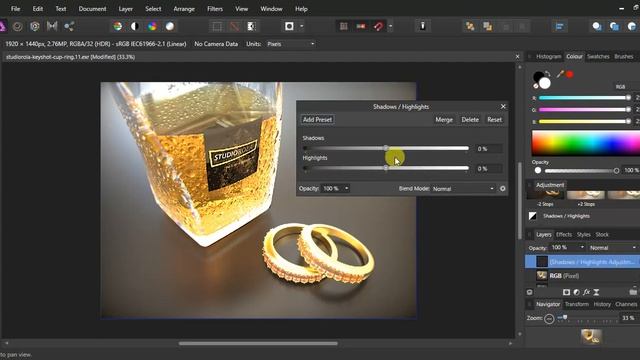Image resolution: width=640 pixels, height=360 pixels.
Task: Open the Layer menu
Action: [x=125, y=9]
